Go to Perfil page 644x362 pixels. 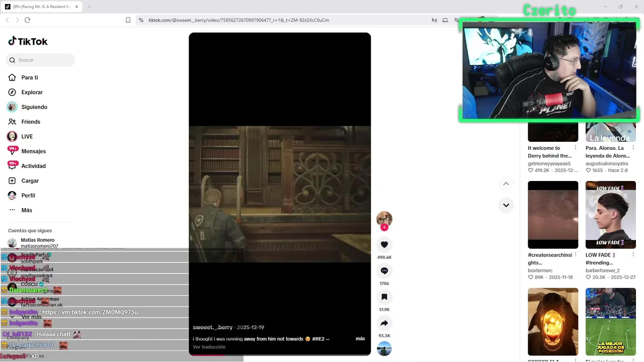coord(28,196)
